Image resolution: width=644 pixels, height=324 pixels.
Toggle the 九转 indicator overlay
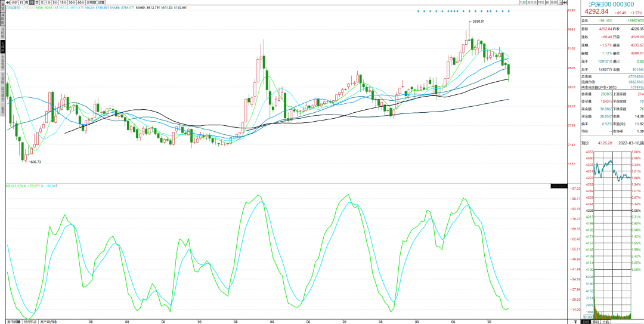click(x=523, y=2)
